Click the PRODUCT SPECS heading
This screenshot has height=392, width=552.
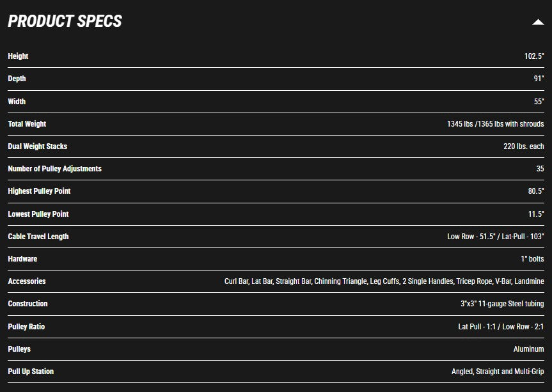pyautogui.click(x=65, y=21)
